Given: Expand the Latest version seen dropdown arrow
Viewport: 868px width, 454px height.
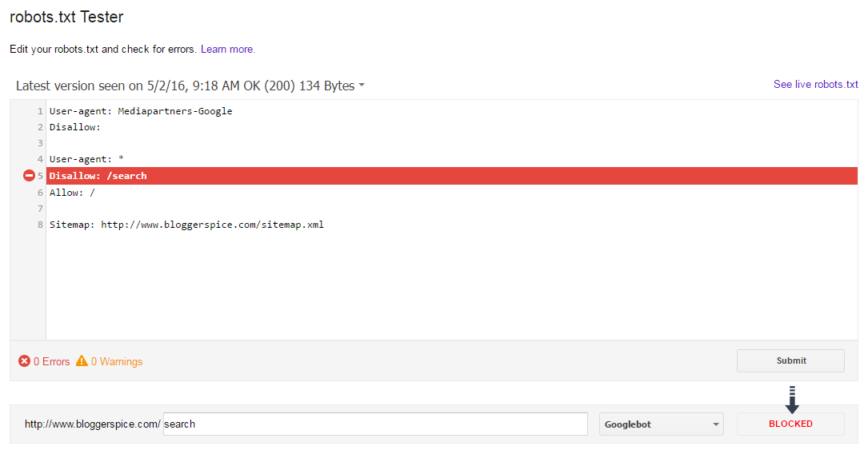Looking at the screenshot, I should [362, 86].
